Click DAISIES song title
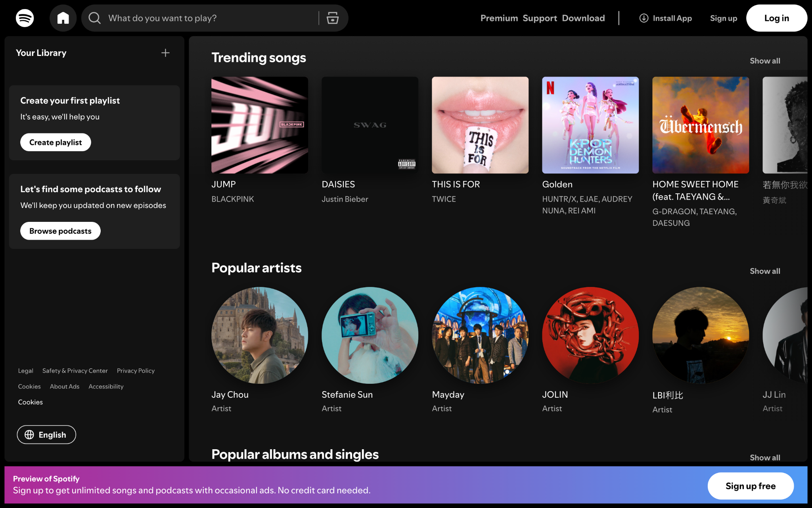This screenshot has width=812, height=508. 338,184
